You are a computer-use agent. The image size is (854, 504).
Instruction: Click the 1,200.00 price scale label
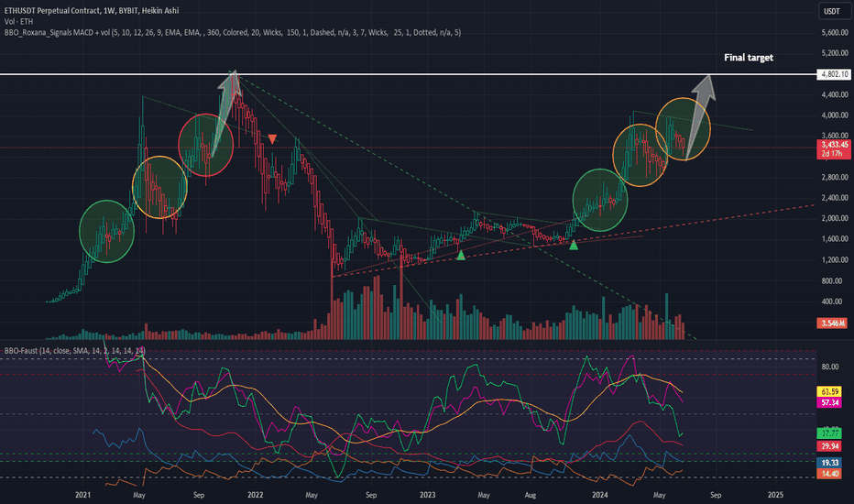835,260
